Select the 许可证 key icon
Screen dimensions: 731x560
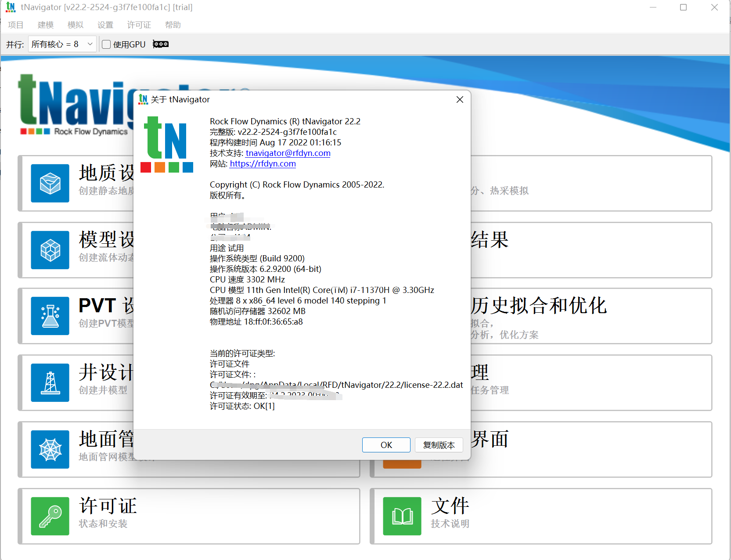coord(50,516)
